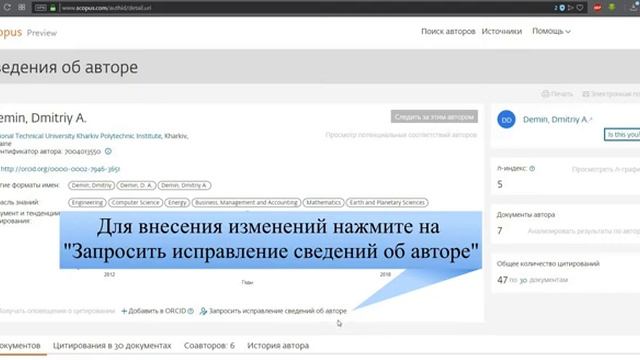The height and width of the screenshot is (360, 640).
Task: Open the 'по 30 документам' link
Action: 538,280
